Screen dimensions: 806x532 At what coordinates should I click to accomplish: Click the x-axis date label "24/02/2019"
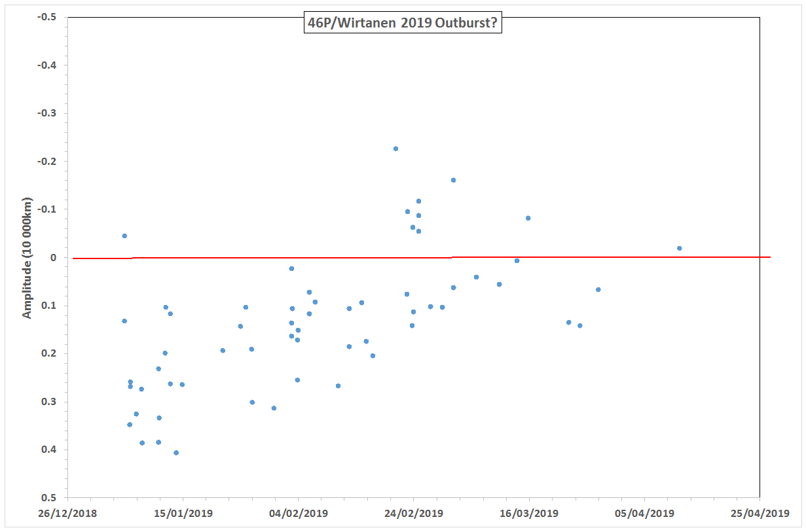click(x=413, y=514)
